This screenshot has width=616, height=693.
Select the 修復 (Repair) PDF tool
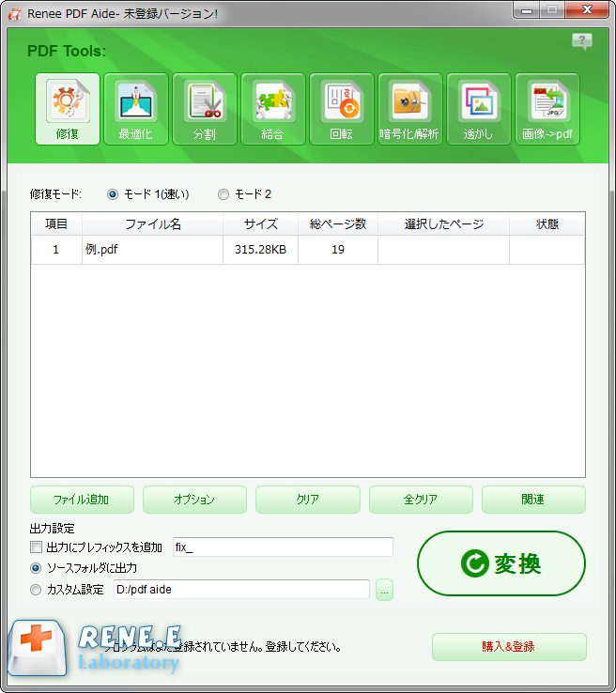tap(68, 109)
